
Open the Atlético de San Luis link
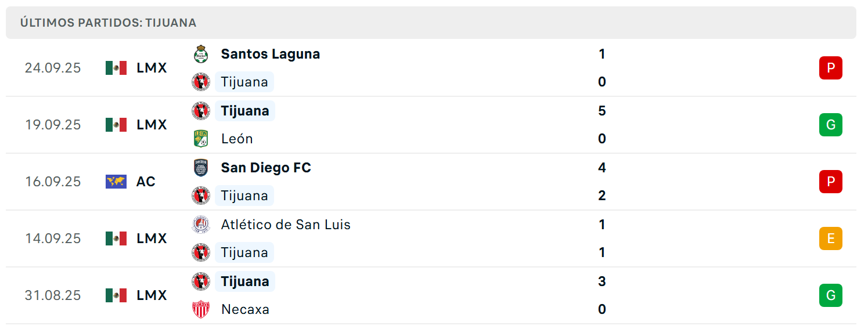pos(286,225)
